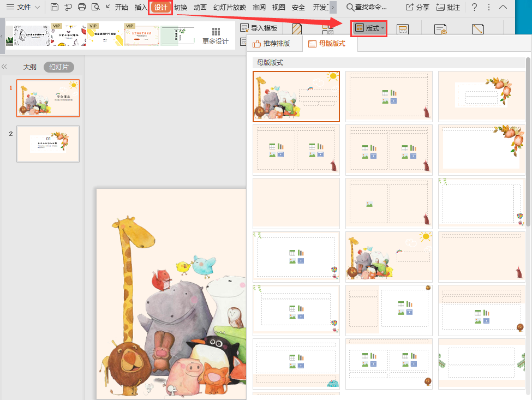532x400 pixels.
Task: Open the 更多设计 grid icon
Action: coord(216,32)
